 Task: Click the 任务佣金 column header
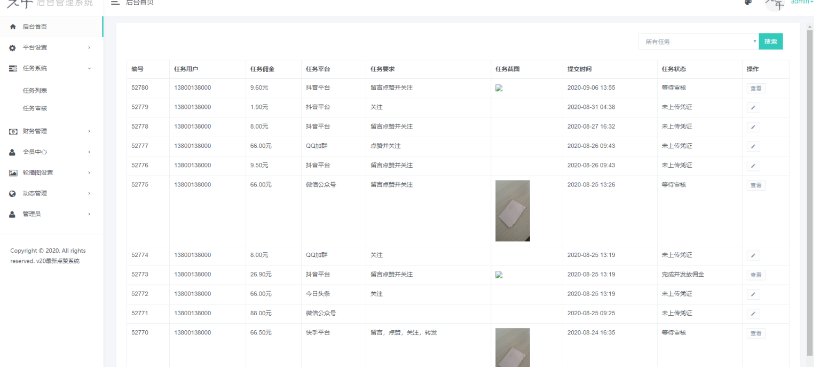[263, 69]
